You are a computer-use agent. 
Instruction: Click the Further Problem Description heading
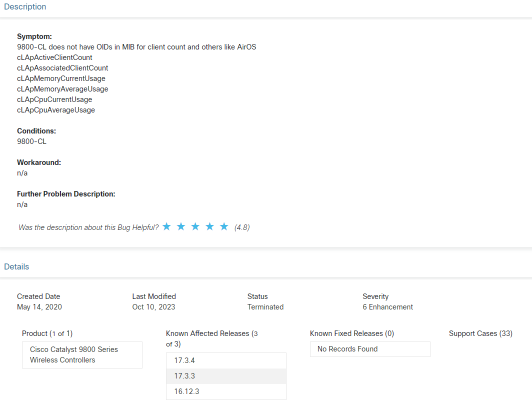click(66, 194)
